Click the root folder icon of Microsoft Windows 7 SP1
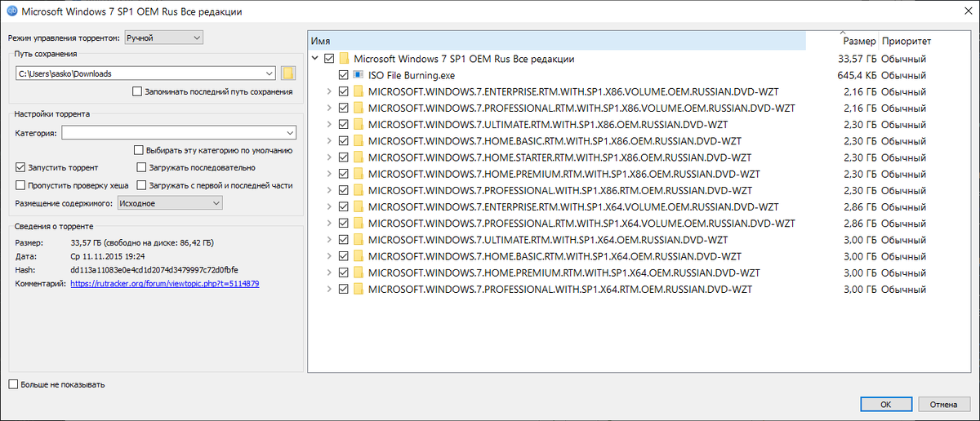Viewport: 980px width, 421px height. pos(345,59)
